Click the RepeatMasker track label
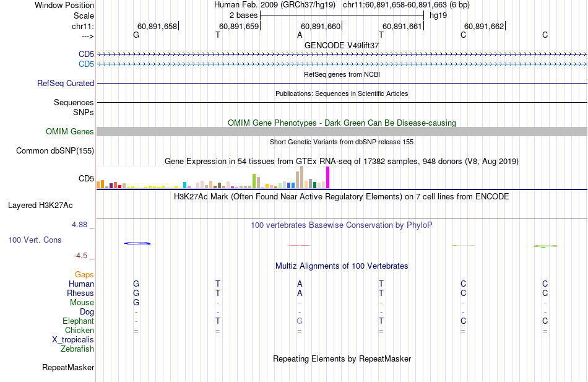 pos(68,367)
